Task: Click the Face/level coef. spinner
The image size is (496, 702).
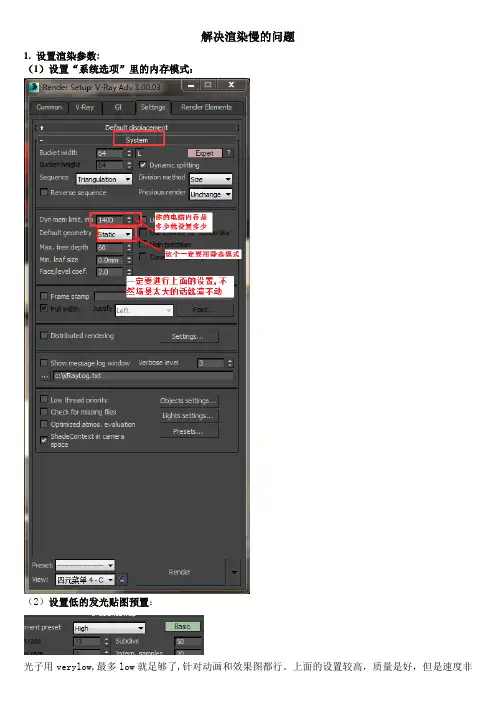Action: pyautogui.click(x=129, y=272)
